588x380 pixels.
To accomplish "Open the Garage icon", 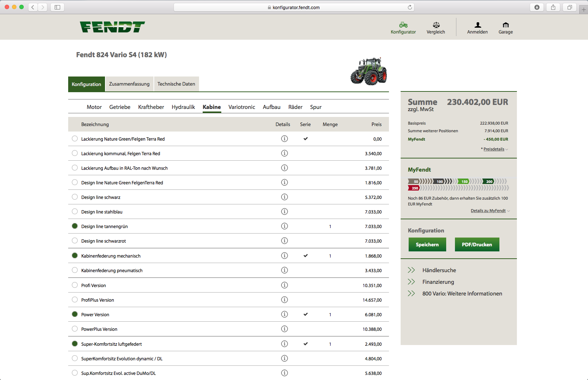I will (x=506, y=25).
